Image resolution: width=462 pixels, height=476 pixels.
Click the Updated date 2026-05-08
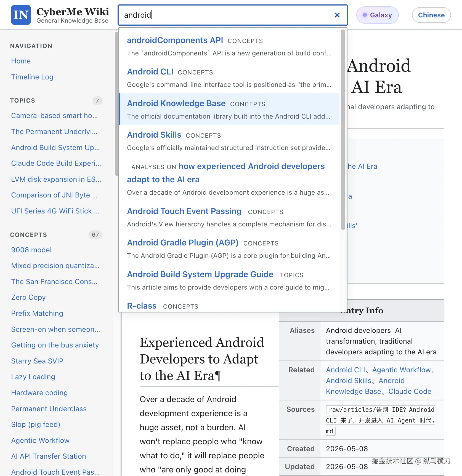coord(347,467)
